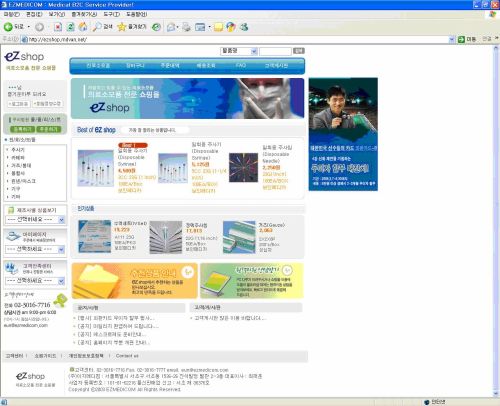Click the Internet Explorer icon in the title bar
The height and width of the screenshot is (406, 500).
coord(4,5)
